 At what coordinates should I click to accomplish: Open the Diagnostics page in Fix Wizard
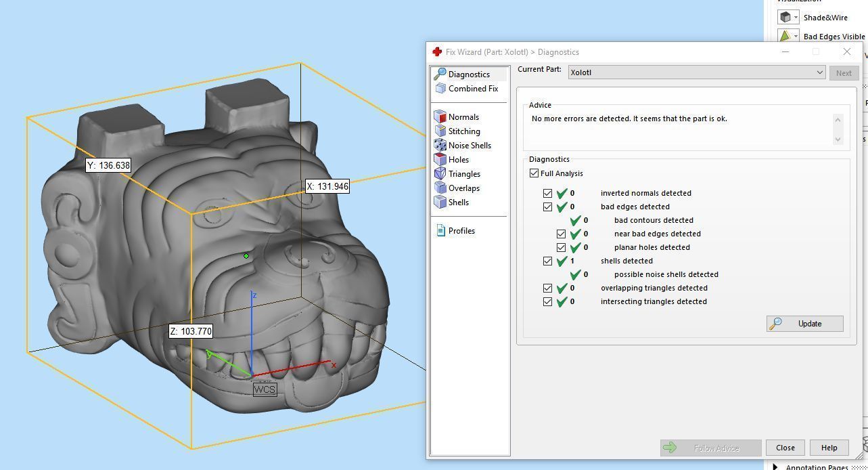(x=468, y=74)
